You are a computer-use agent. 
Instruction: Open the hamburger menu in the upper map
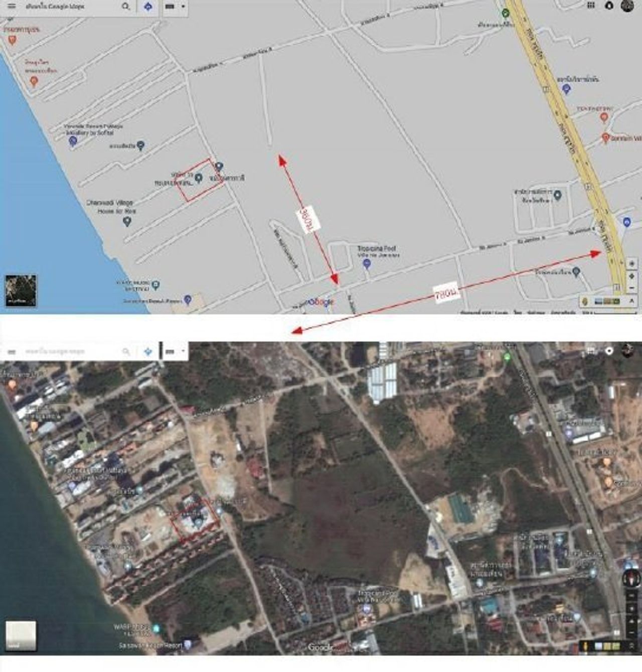pos(11,7)
